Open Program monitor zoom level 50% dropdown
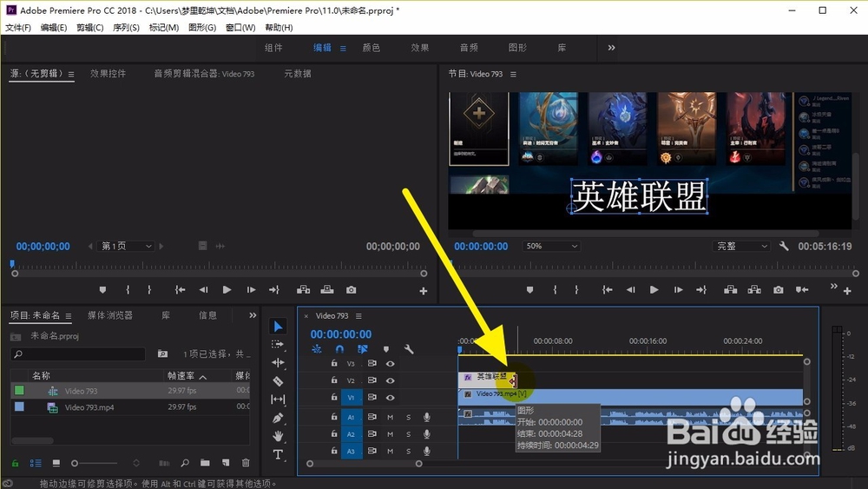 (x=551, y=246)
